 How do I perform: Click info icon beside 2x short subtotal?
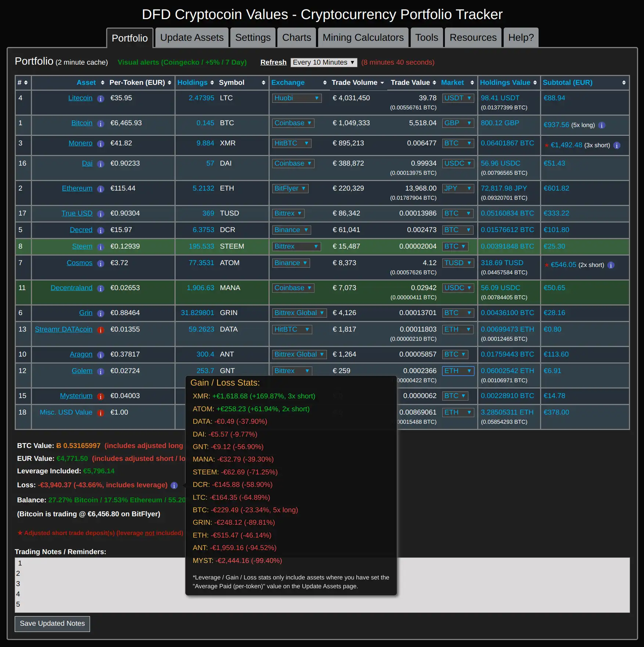611,265
